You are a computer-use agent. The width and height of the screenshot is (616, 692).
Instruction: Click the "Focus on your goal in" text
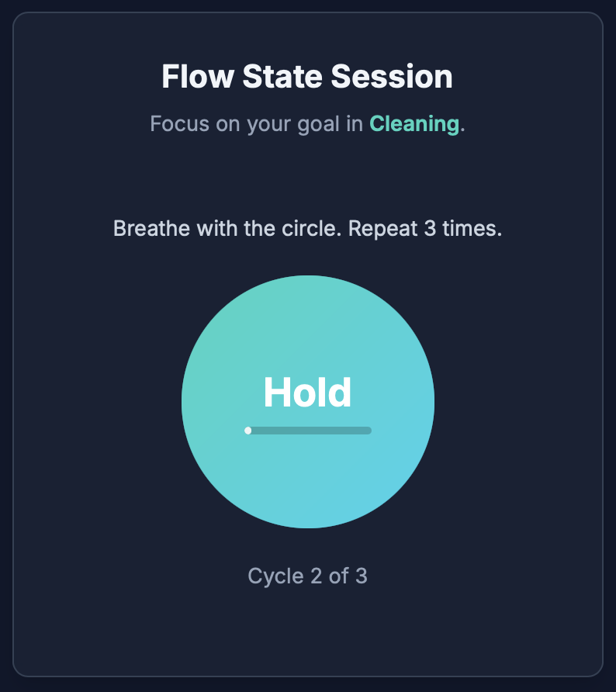257,123
